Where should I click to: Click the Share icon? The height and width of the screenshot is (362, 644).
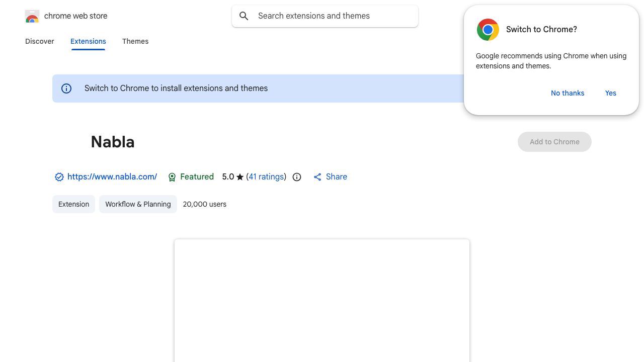pyautogui.click(x=317, y=177)
